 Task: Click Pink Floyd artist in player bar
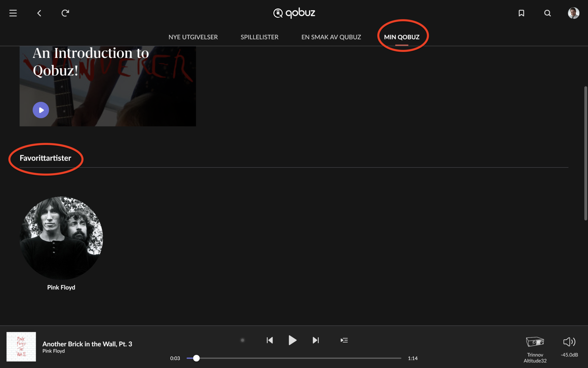click(x=53, y=351)
